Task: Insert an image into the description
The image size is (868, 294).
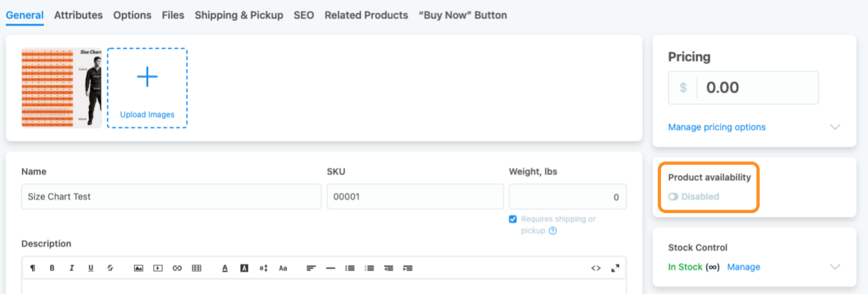Action: pos(139,268)
